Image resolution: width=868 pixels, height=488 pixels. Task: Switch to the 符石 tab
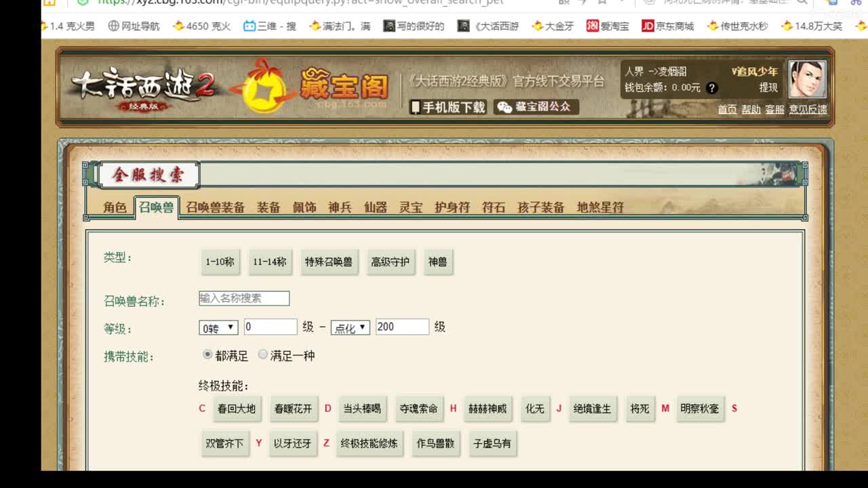494,207
